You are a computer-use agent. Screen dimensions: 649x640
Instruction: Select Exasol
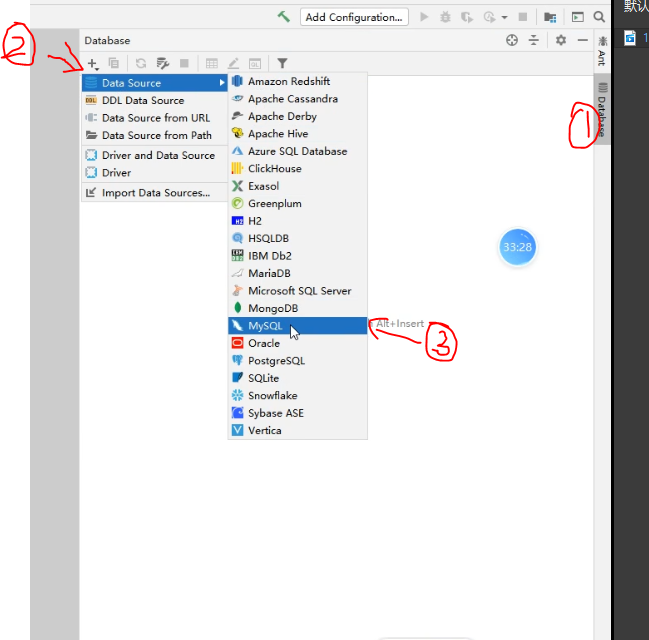pyautogui.click(x=298, y=186)
